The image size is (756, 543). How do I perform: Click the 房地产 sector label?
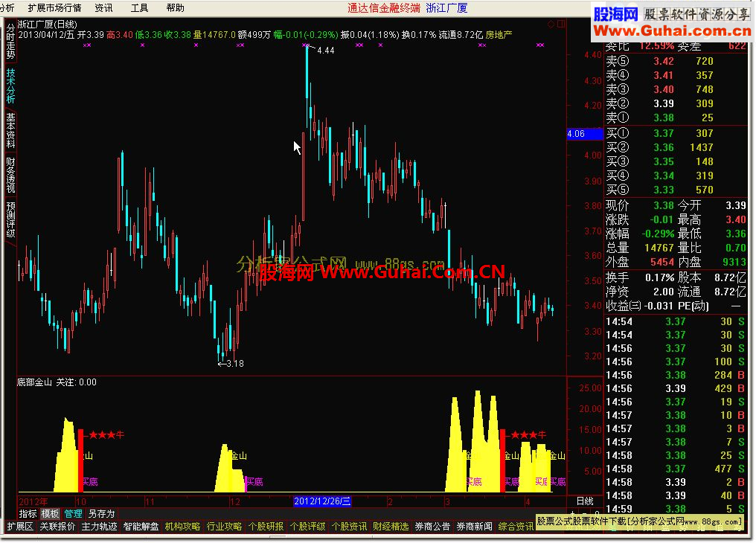[x=499, y=35]
